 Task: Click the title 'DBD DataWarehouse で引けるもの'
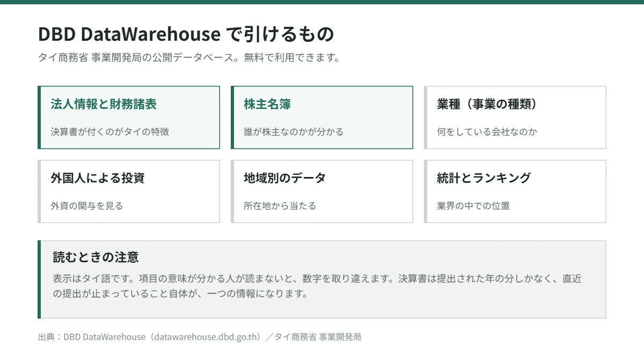[186, 34]
